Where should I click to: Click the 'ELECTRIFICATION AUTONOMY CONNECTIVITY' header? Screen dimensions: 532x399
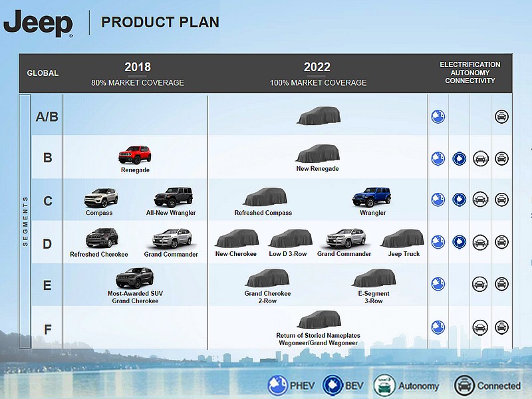click(470, 72)
